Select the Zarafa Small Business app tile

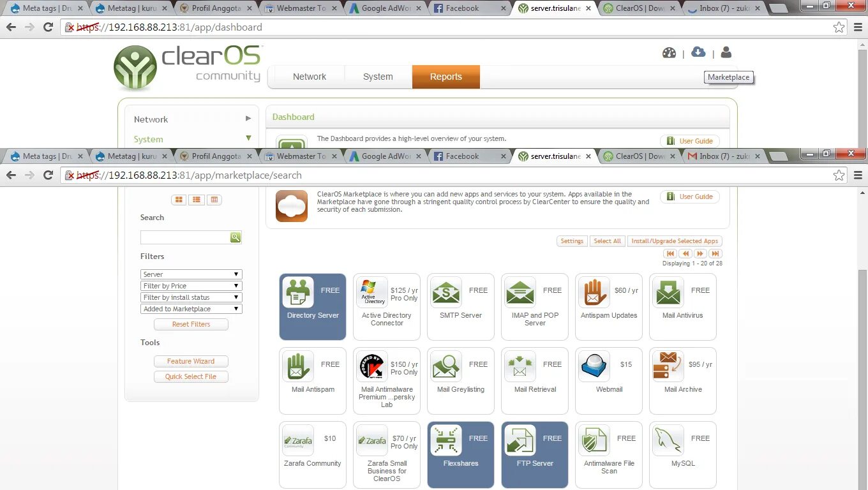click(x=387, y=455)
